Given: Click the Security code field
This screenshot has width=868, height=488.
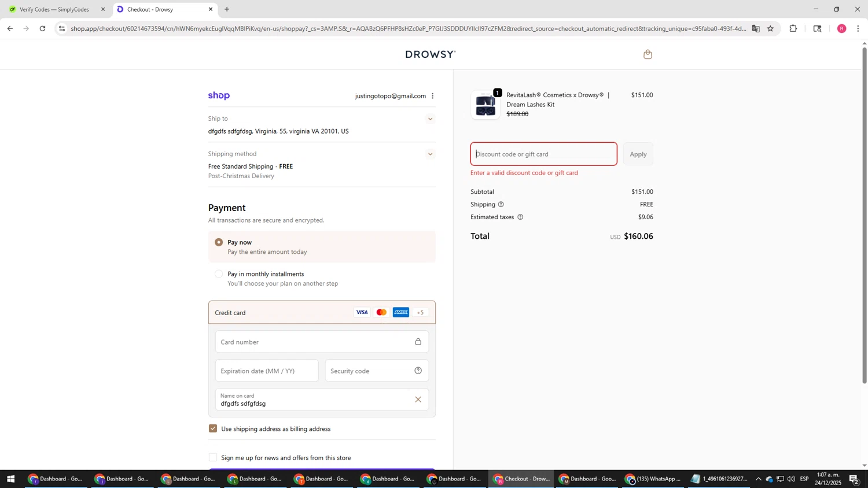Looking at the screenshot, I should pos(377,371).
